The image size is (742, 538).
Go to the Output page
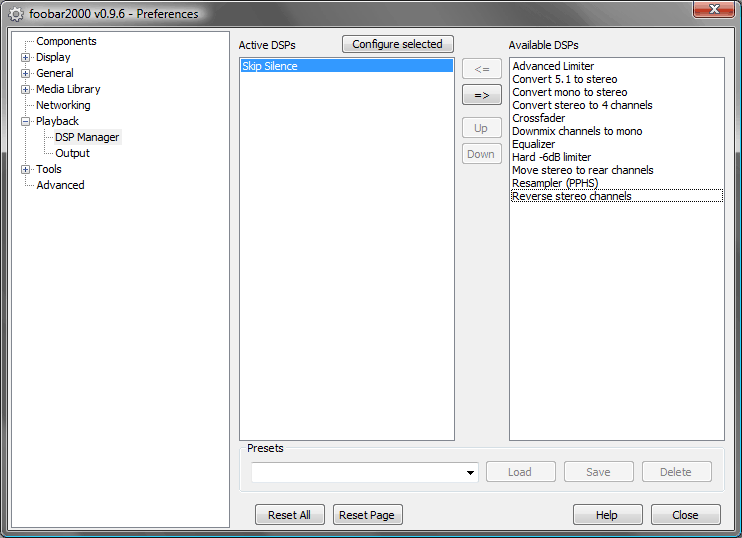pyautogui.click(x=72, y=153)
